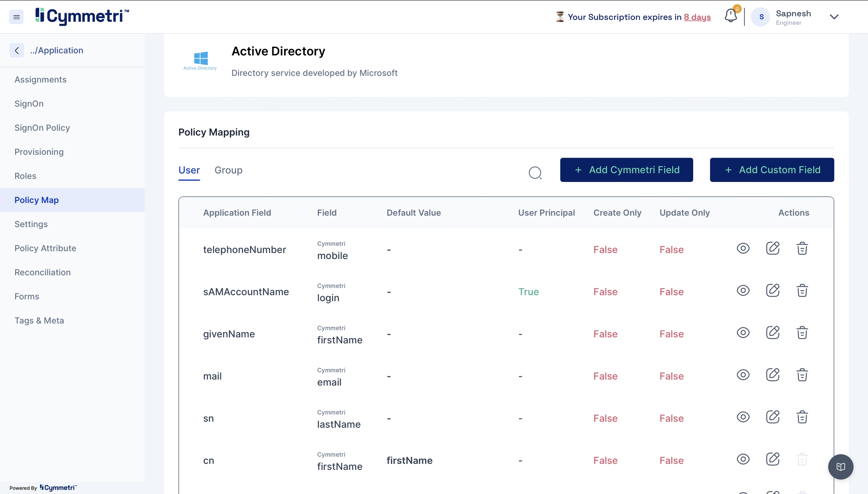Edit the telephoneNumber mapping
868x494 pixels.
772,249
